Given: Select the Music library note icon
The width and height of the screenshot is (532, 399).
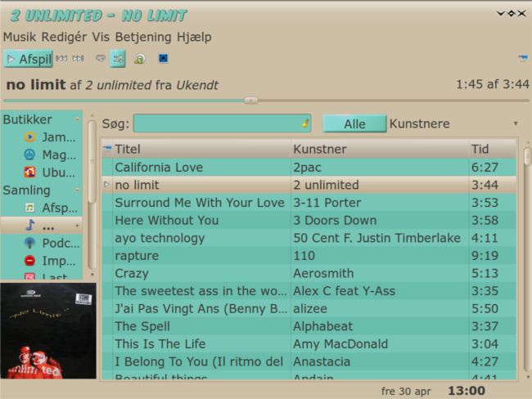Looking at the screenshot, I should tap(30, 225).
